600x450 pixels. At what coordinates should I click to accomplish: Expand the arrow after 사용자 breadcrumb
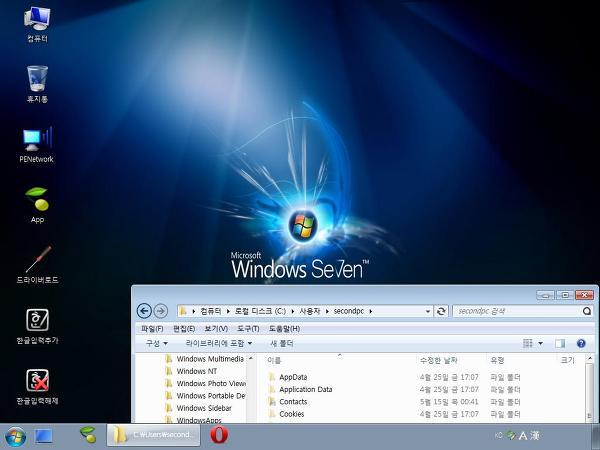tap(327, 311)
